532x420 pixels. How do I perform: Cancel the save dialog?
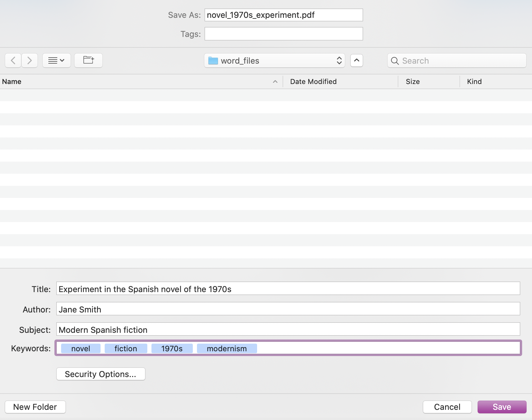coord(447,407)
